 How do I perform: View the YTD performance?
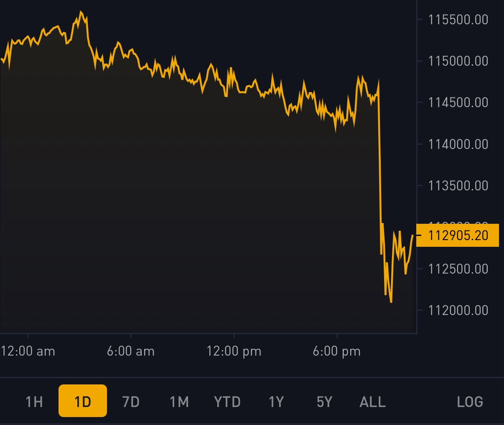227,402
